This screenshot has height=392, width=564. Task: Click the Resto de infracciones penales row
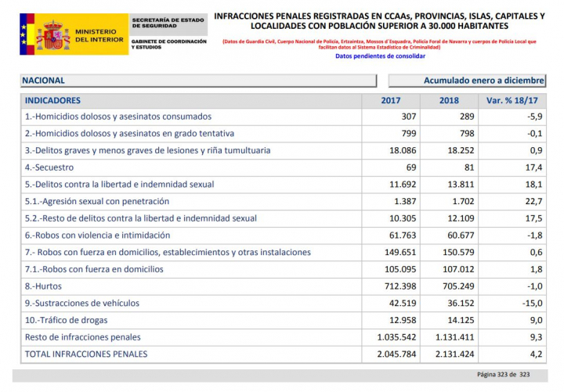tap(83, 337)
